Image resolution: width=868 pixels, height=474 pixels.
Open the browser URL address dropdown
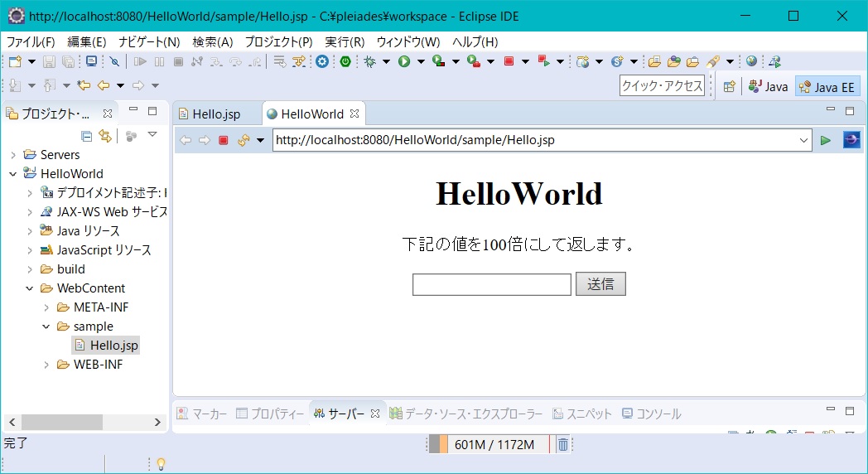803,140
